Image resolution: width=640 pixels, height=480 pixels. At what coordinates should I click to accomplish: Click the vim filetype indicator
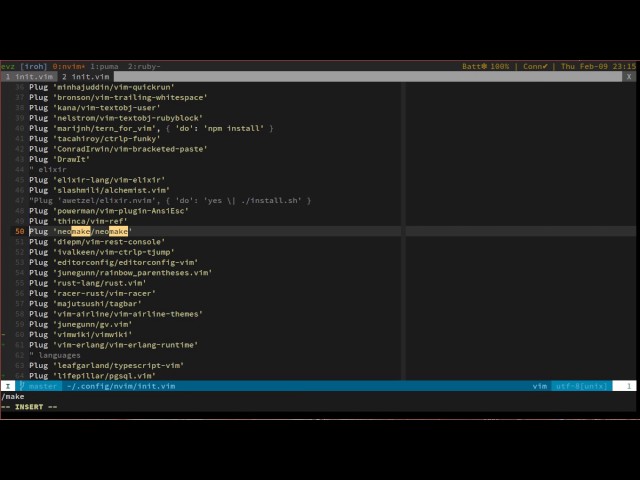pyautogui.click(x=540, y=386)
